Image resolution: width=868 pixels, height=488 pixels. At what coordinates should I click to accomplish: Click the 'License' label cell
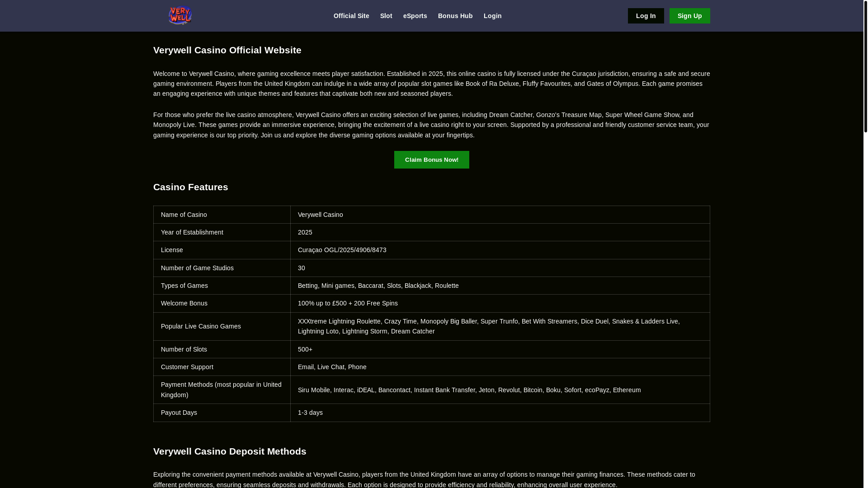coord(222,250)
